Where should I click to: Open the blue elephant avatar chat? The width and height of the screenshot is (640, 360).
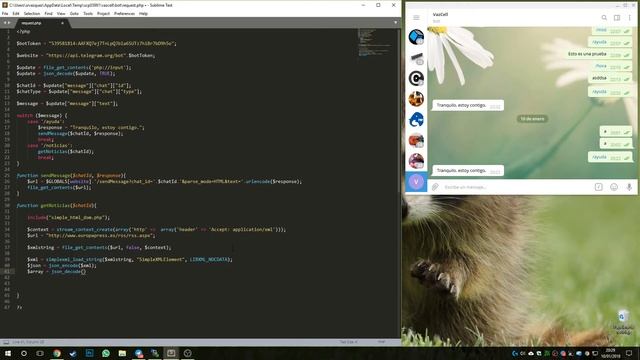click(x=416, y=120)
